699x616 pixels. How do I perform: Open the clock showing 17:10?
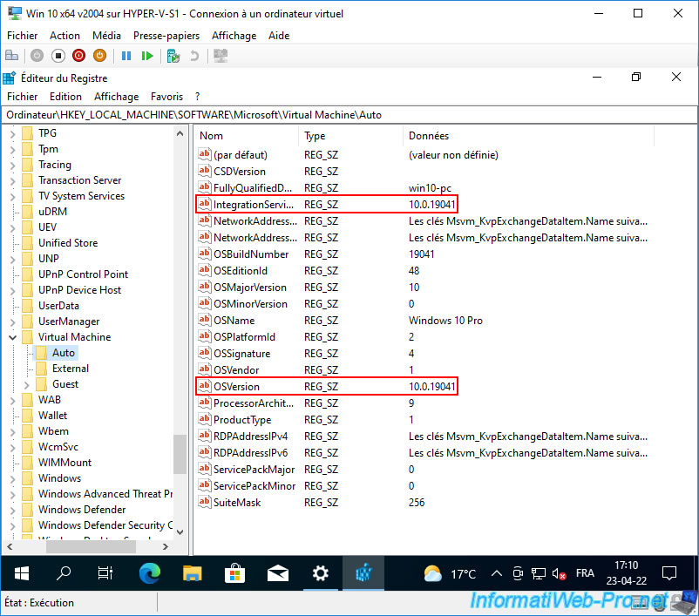point(627,573)
